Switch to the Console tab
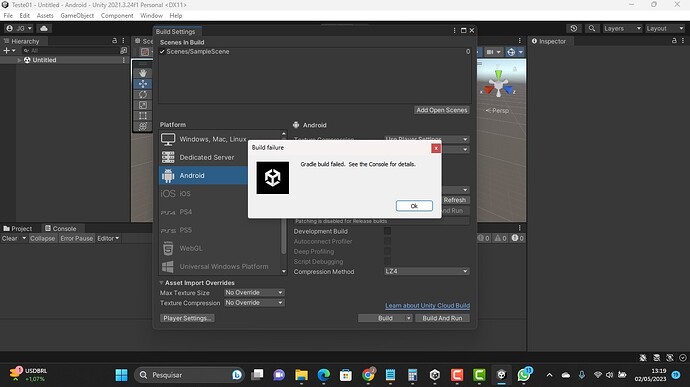Image resolution: width=690 pixels, height=387 pixels. (61, 229)
